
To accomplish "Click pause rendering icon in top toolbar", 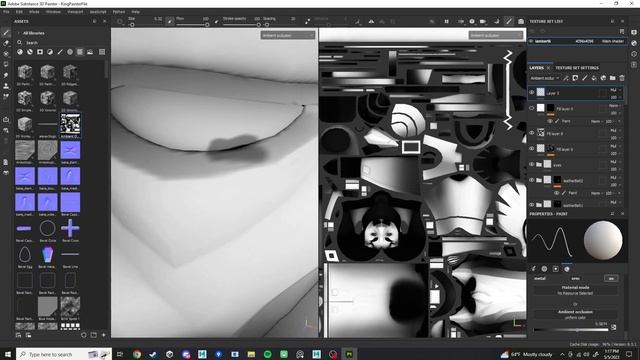I will click(x=447, y=21).
